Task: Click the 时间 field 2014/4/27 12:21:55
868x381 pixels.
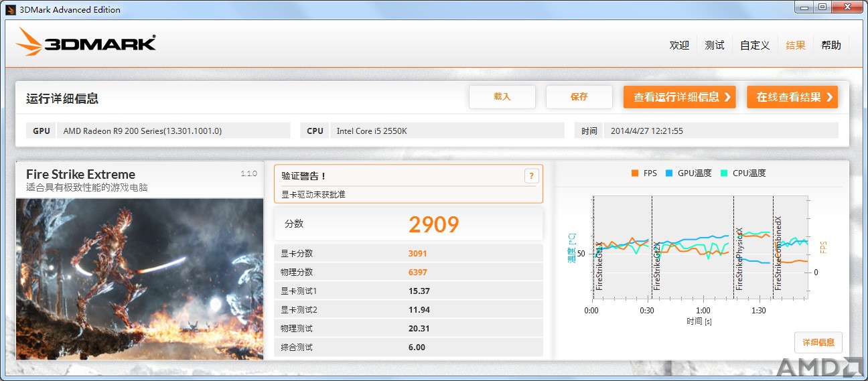Action: 721,131
